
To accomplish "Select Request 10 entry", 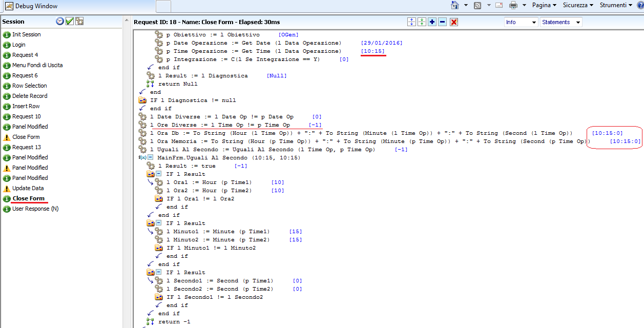I will click(27, 116).
